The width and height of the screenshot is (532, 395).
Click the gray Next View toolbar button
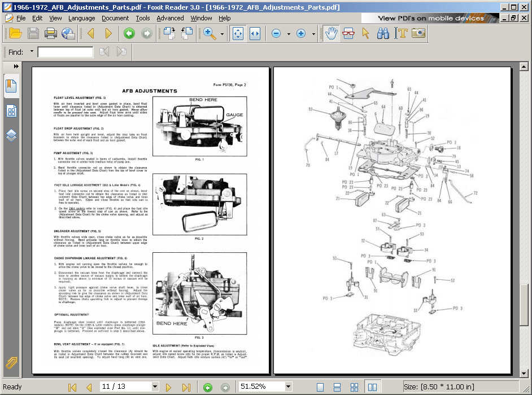147,33
